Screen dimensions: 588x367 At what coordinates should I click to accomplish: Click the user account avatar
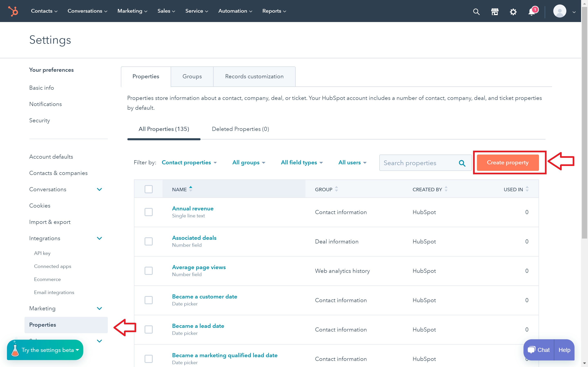point(560,11)
